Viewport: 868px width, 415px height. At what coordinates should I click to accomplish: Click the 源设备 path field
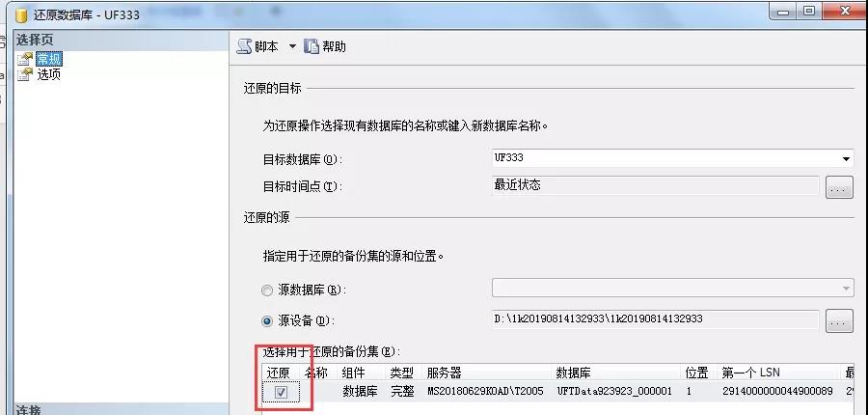point(655,319)
